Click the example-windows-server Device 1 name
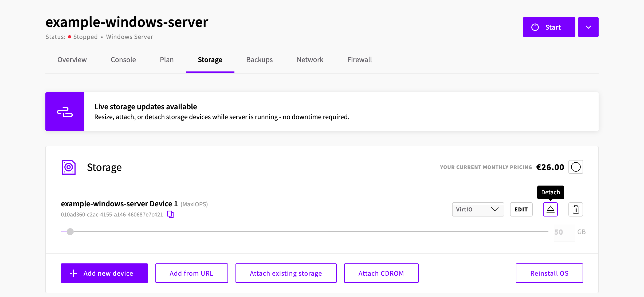This screenshot has width=644, height=297. [x=119, y=204]
